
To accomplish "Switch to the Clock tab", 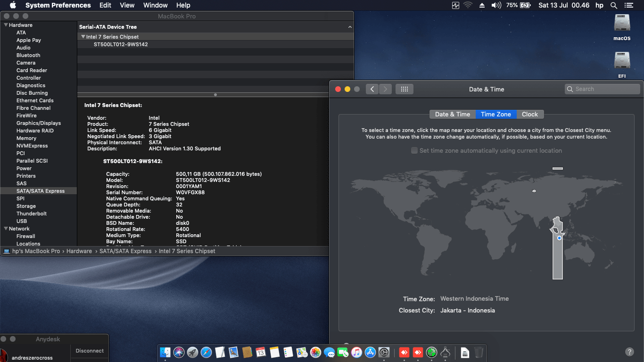I will pos(529,114).
